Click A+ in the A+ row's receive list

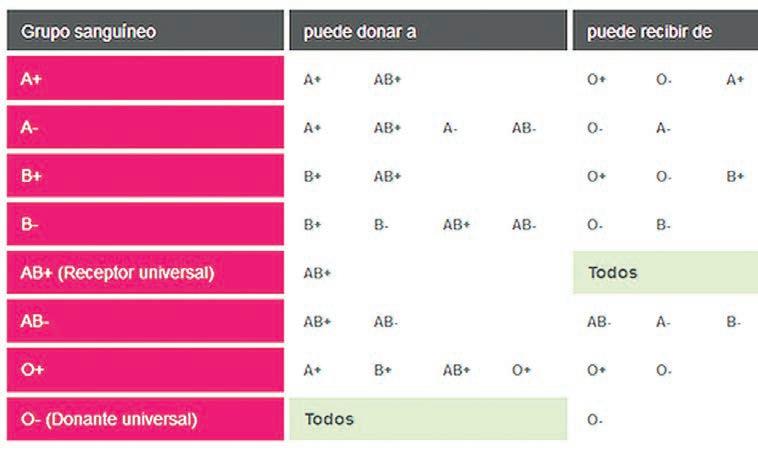(735, 80)
